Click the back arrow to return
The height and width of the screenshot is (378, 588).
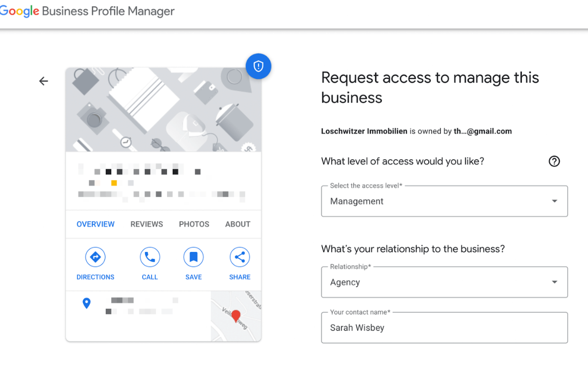(44, 81)
